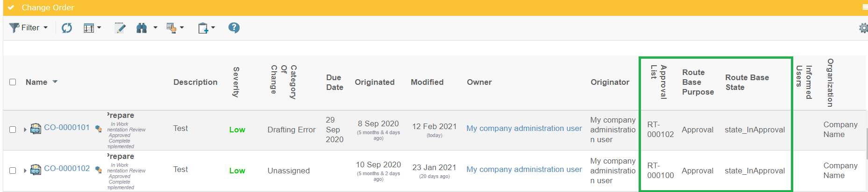Screen dimensions: 868x192
Task: Click the settings gear icon at right
Action: click(x=863, y=28)
